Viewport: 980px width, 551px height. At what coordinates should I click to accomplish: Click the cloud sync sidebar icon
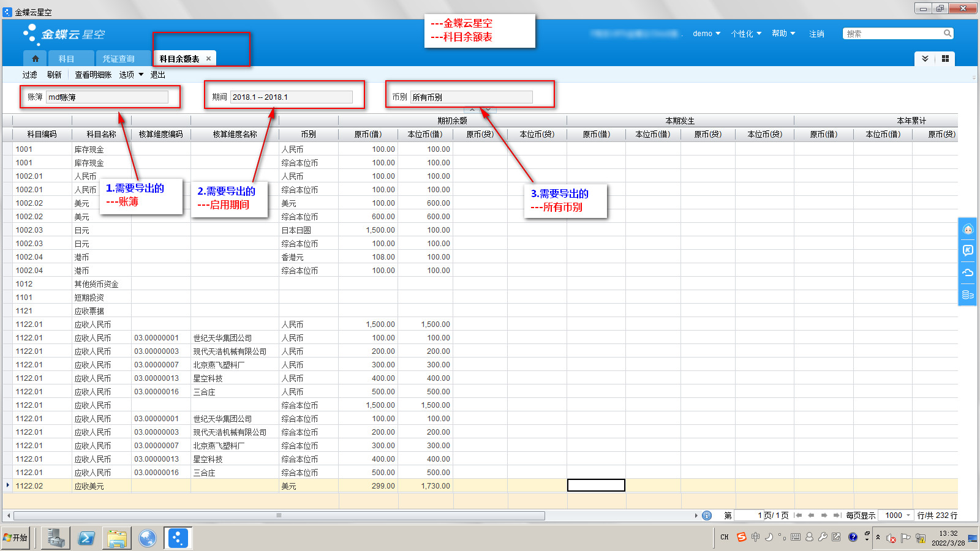coord(968,272)
